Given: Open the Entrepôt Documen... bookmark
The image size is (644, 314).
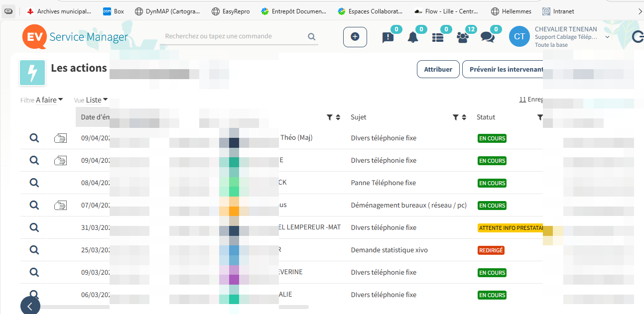Looking at the screenshot, I should 294,11.
